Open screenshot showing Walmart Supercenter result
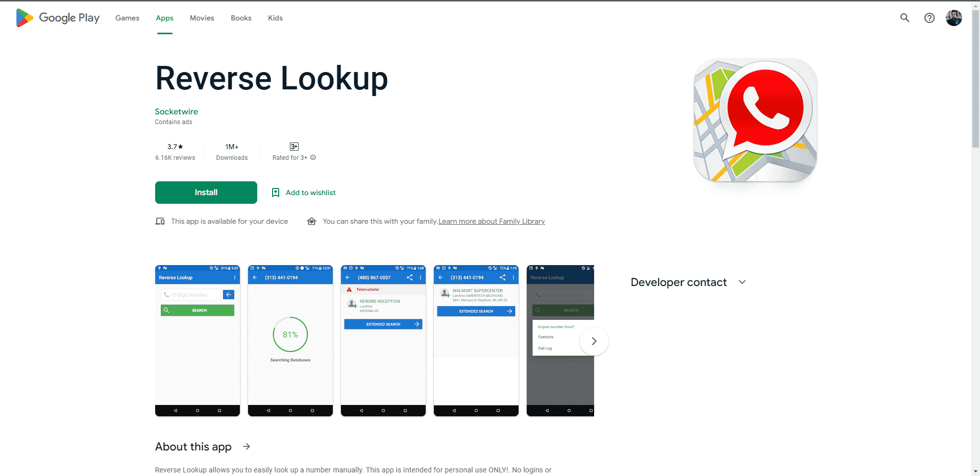Image resolution: width=980 pixels, height=476 pixels. 476,341
